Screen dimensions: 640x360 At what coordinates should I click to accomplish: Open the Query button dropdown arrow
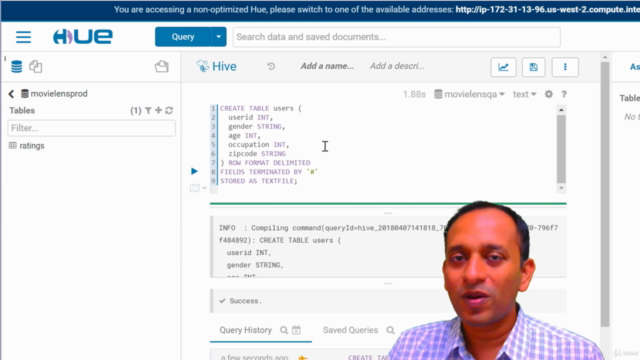point(218,37)
